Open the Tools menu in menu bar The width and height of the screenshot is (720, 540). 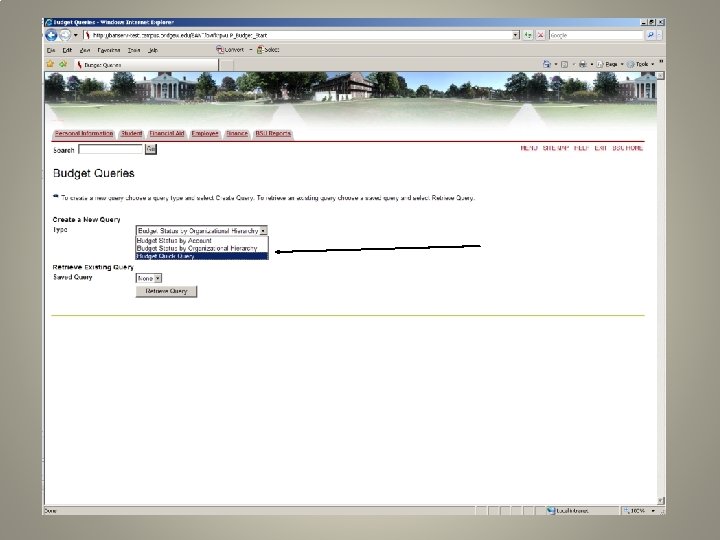134,50
